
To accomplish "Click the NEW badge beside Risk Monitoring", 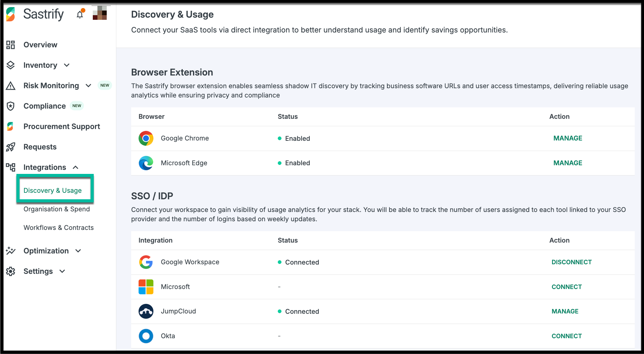I will 105,85.
